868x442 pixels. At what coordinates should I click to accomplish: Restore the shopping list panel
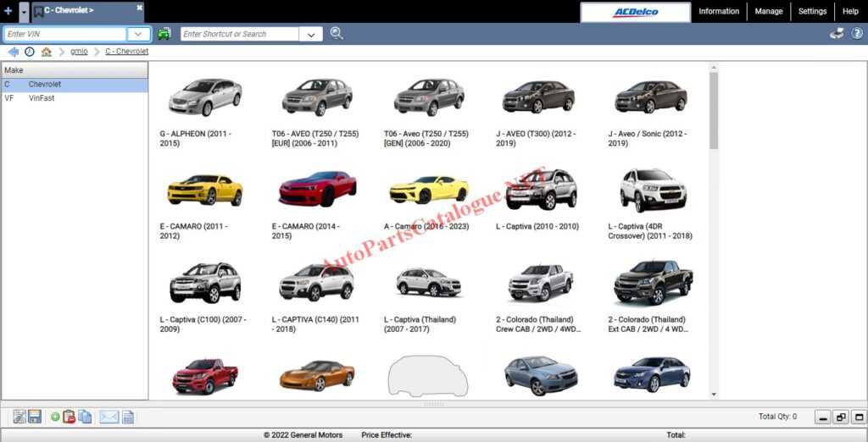tap(841, 417)
